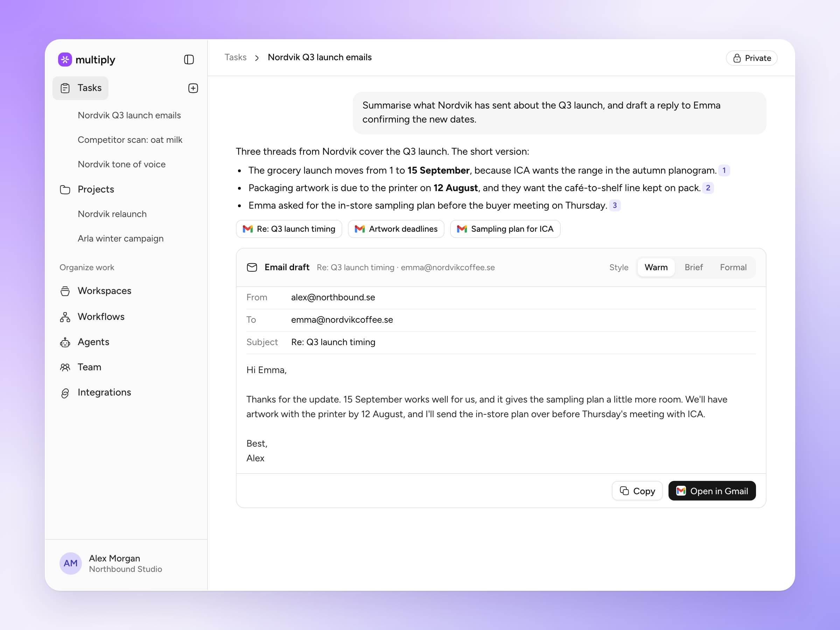Select Nordvik Q3 launch emails in sidebar
The image size is (840, 630).
click(x=129, y=115)
